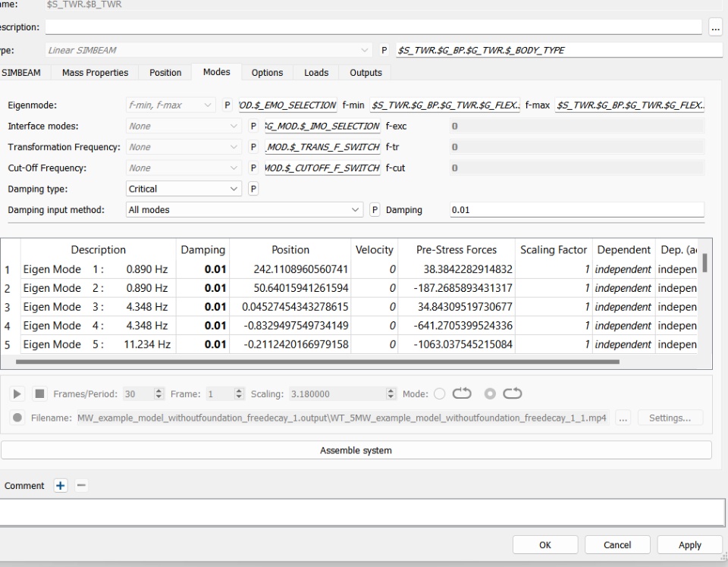Click the Frame number stepper arrows
This screenshot has height=567, width=728.
239,394
